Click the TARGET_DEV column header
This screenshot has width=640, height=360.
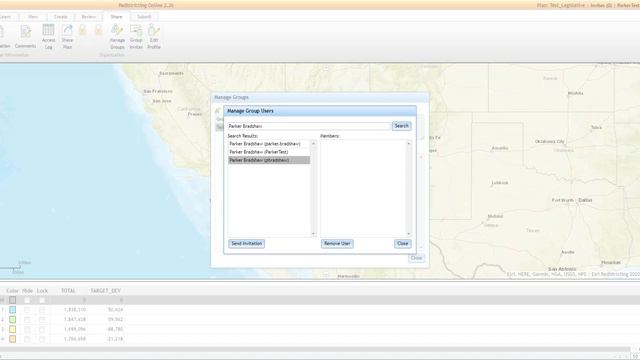[x=106, y=291]
